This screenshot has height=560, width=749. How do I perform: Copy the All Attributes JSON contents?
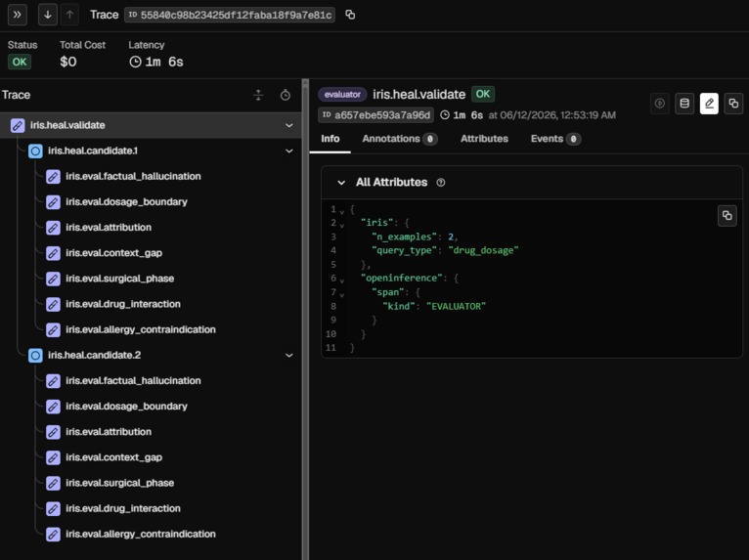727,215
